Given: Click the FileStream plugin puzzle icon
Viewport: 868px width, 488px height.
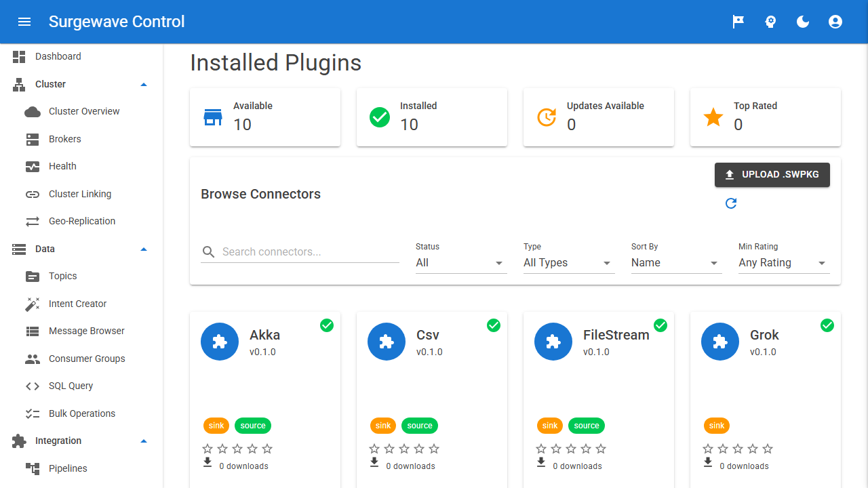Looking at the screenshot, I should 553,342.
